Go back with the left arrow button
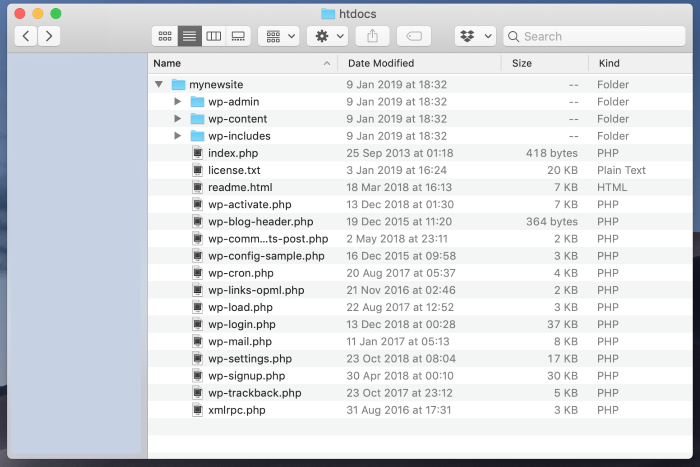700x467 pixels. (26, 36)
